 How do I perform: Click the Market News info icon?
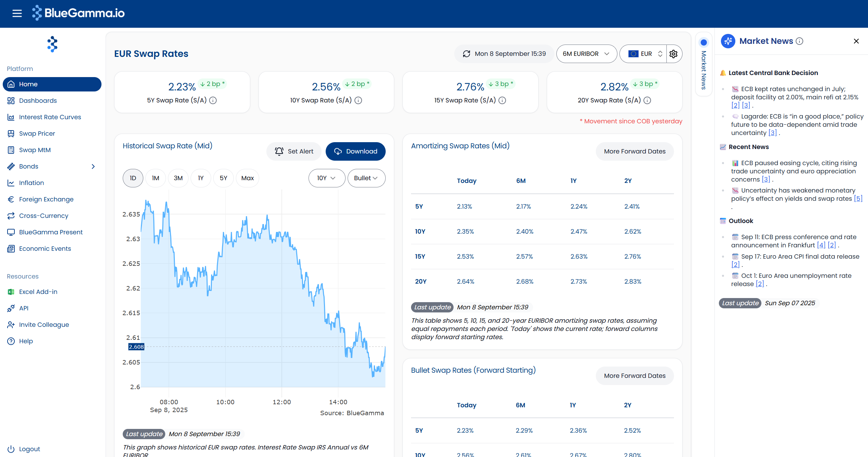pos(799,41)
